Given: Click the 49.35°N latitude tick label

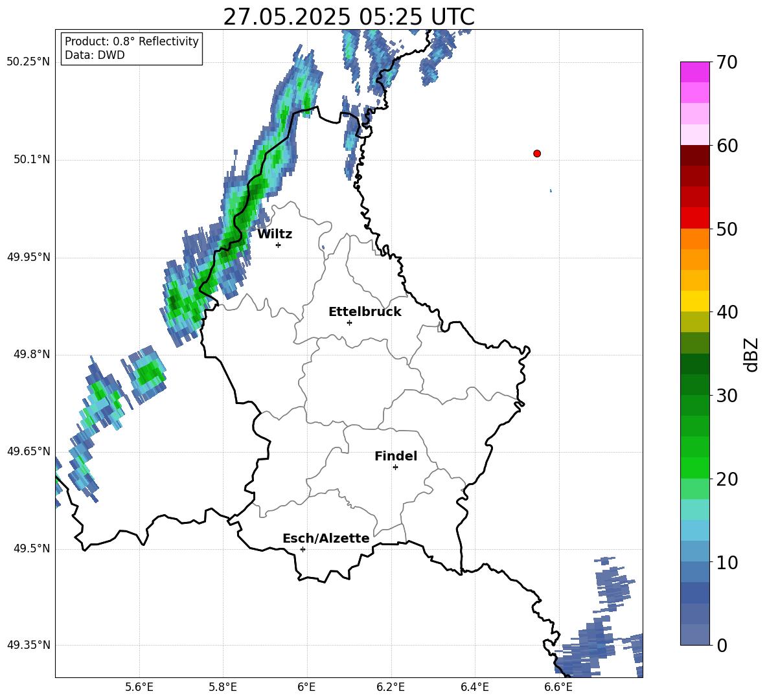Looking at the screenshot, I should coord(29,645).
